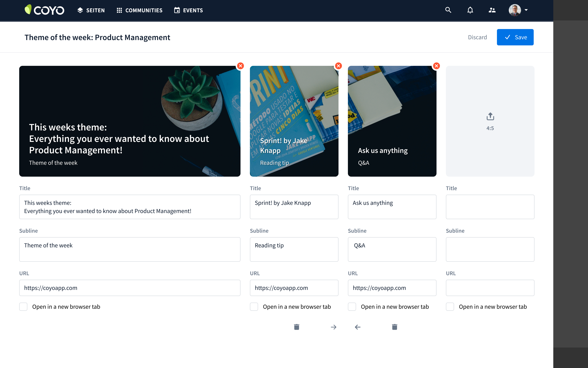Viewport: 588px width, 368px height.
Task: Edit subline field 'Reading tip'
Action: (294, 249)
